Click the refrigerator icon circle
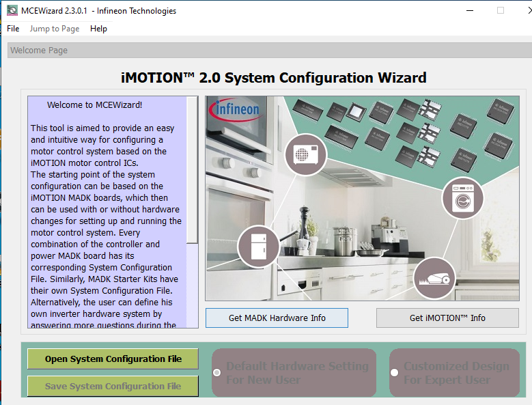The width and height of the screenshot is (532, 405). pyautogui.click(x=259, y=247)
